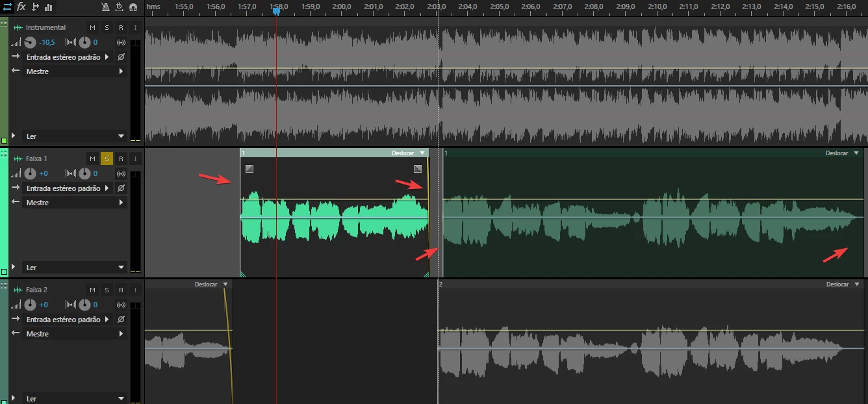868x404 pixels.
Task: Arm the Instrumental track for recording
Action: [x=121, y=27]
